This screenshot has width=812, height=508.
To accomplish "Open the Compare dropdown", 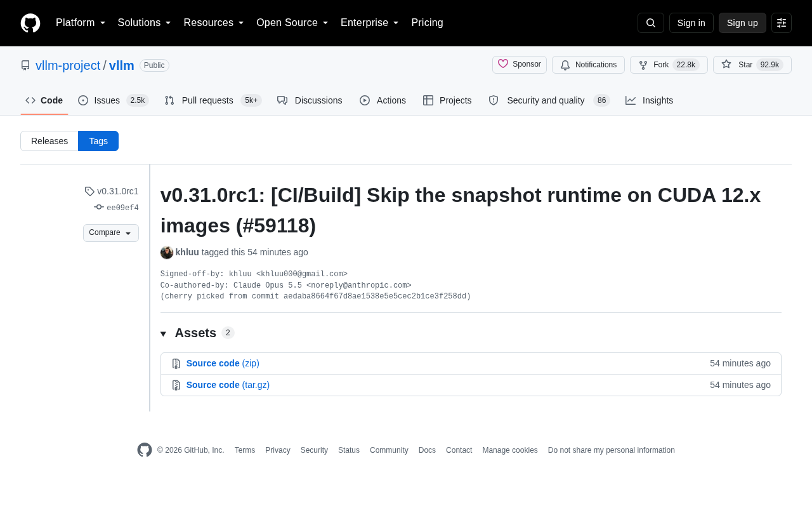I will [x=111, y=233].
